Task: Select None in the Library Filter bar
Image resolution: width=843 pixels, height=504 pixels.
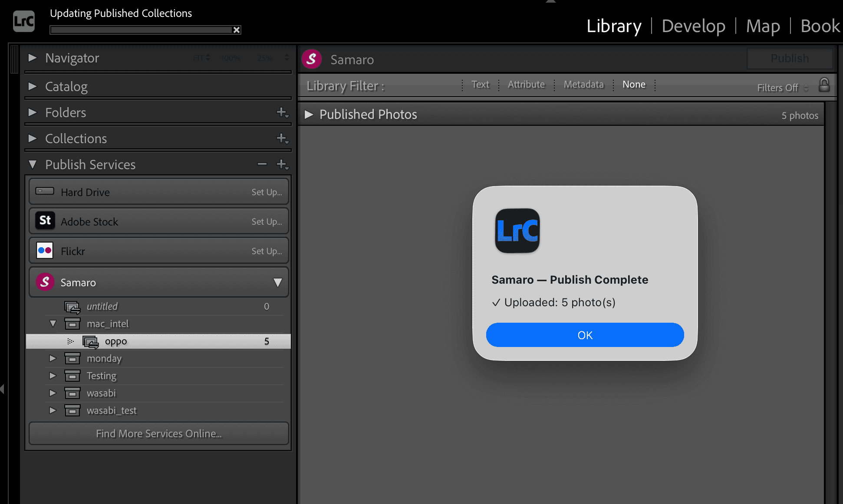Action: (x=634, y=85)
